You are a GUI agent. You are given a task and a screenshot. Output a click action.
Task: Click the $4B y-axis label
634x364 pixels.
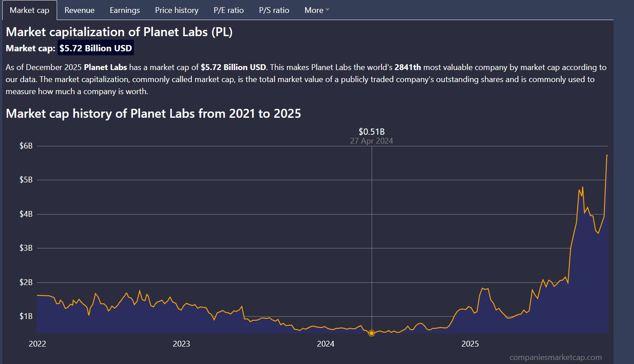coord(26,214)
